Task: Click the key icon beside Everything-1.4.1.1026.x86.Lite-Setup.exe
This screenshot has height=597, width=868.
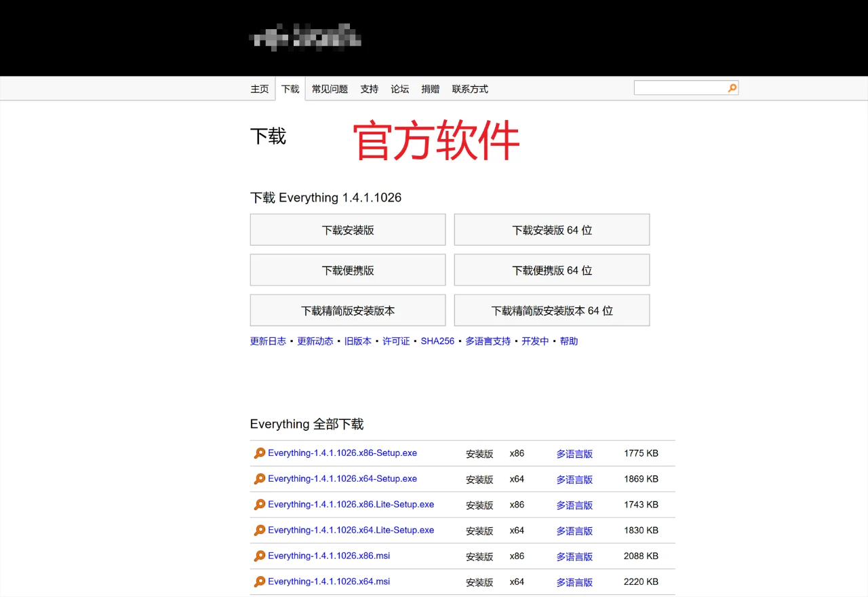Action: point(260,504)
